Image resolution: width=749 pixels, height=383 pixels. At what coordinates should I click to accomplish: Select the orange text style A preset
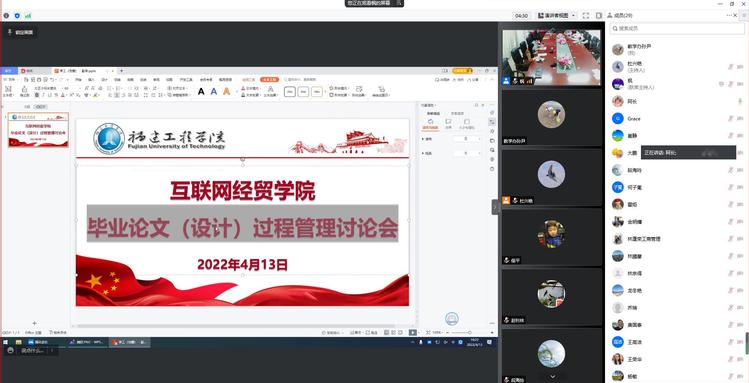tap(226, 91)
